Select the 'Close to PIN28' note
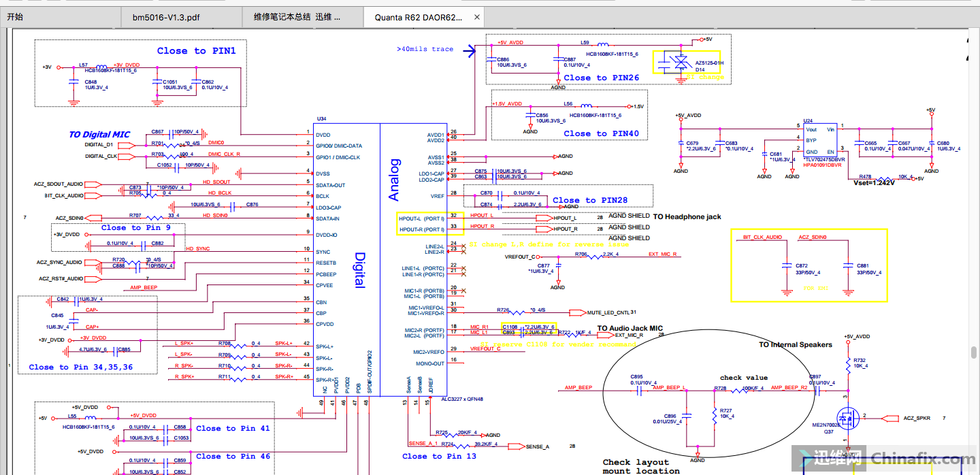This screenshot has height=475, width=980. coord(590,200)
